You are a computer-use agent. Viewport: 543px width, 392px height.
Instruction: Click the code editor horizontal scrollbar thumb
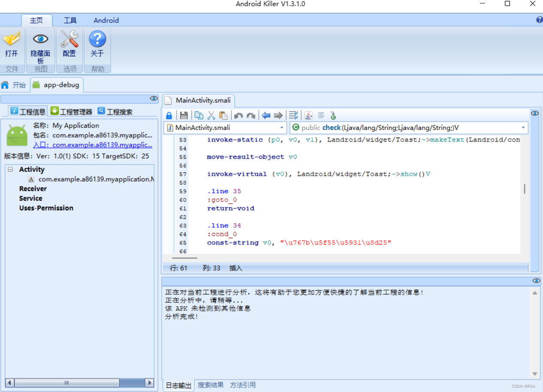coord(185,258)
